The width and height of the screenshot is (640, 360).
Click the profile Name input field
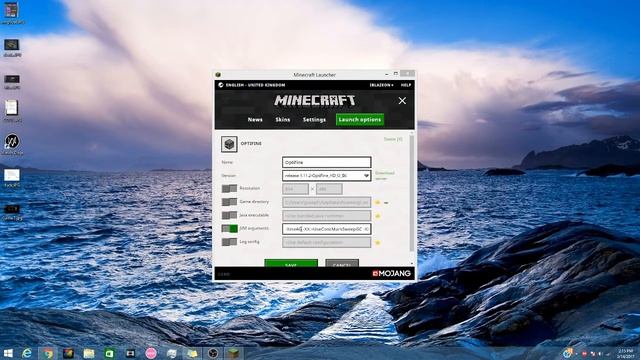327,162
